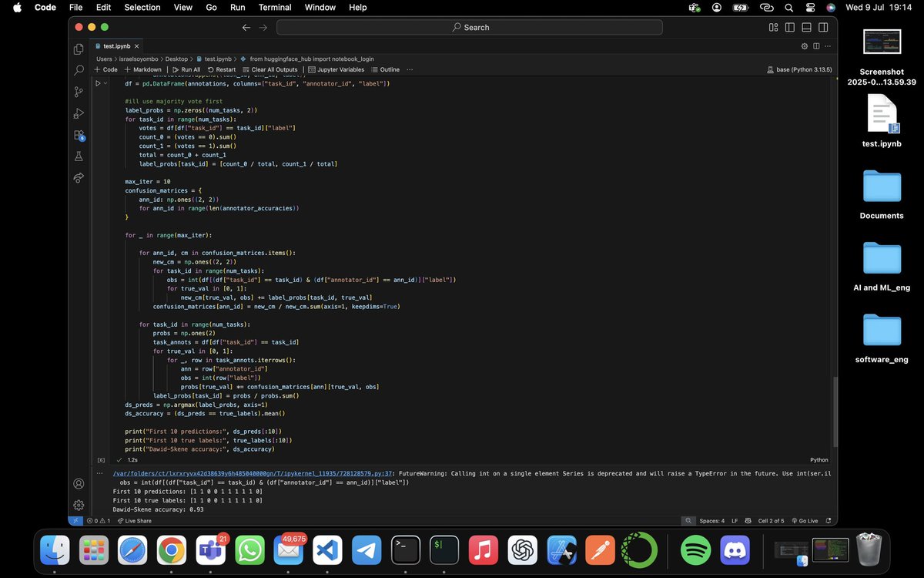
Task: Click Desktop in the breadcrumb path
Action: point(176,59)
